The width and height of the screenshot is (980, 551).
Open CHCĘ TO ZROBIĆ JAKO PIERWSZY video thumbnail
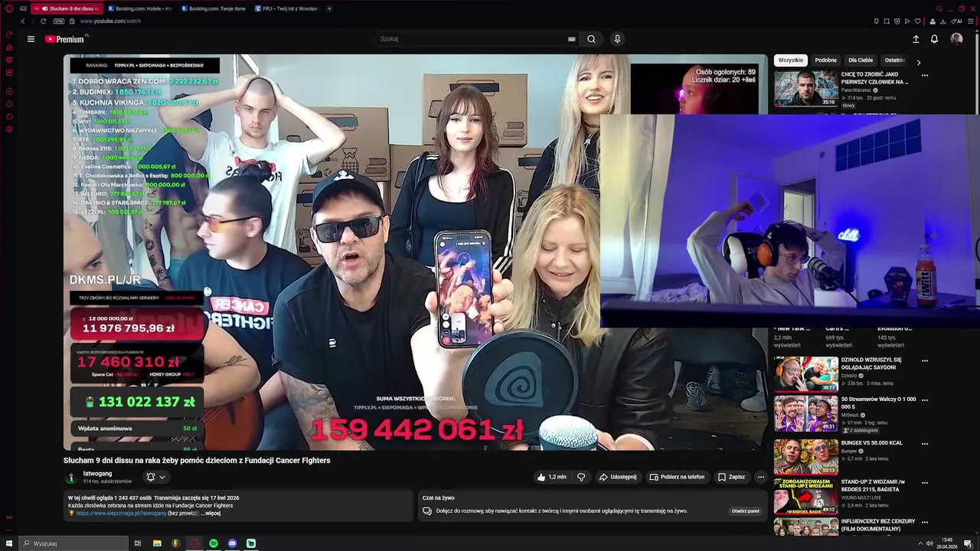click(806, 88)
